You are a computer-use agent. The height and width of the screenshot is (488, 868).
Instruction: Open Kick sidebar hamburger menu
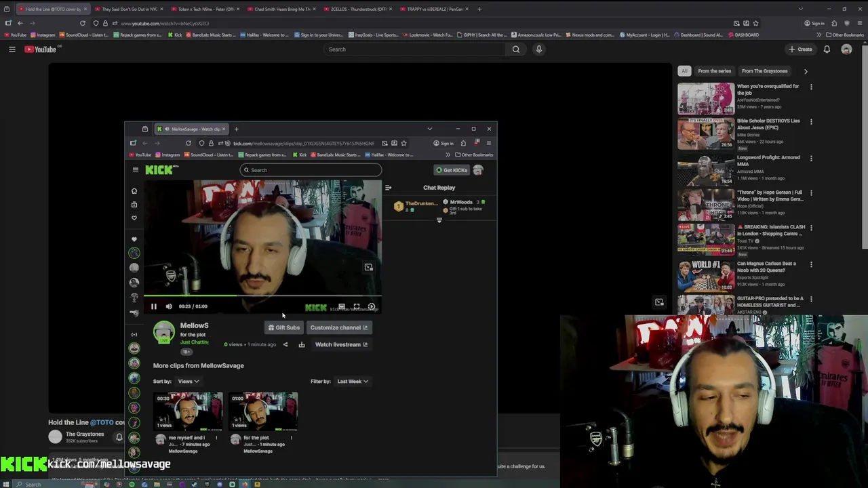(135, 170)
